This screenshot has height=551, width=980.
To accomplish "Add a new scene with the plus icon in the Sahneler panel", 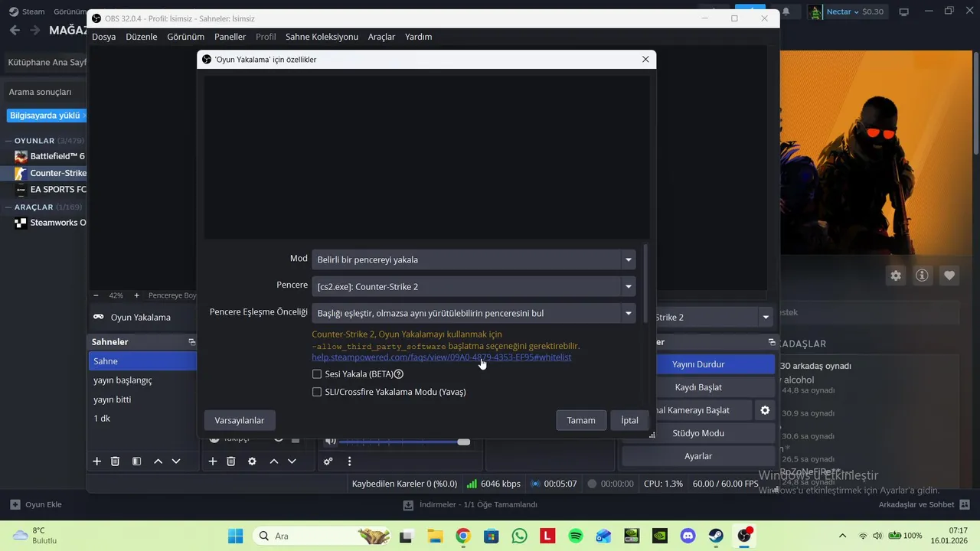I will (97, 461).
